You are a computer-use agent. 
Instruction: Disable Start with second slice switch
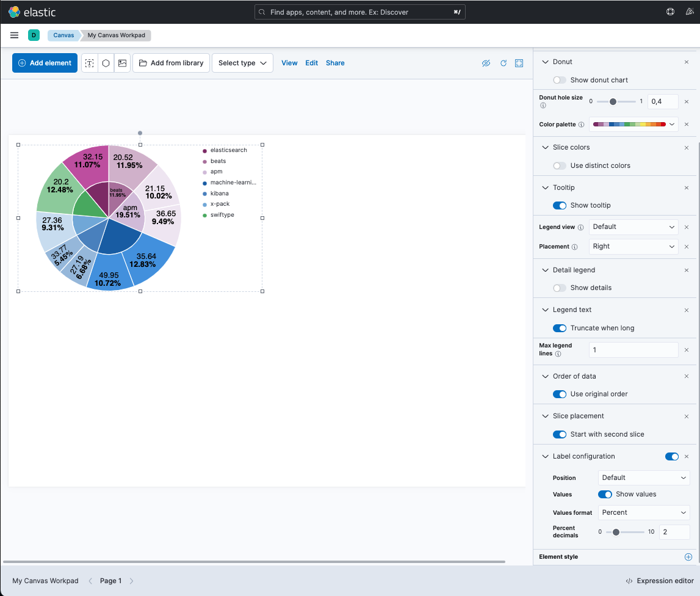click(560, 434)
